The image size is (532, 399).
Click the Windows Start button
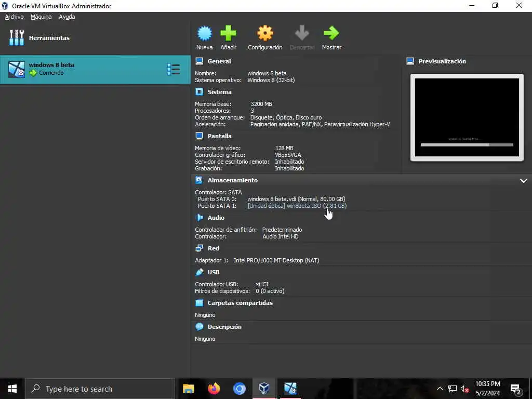[x=12, y=389]
